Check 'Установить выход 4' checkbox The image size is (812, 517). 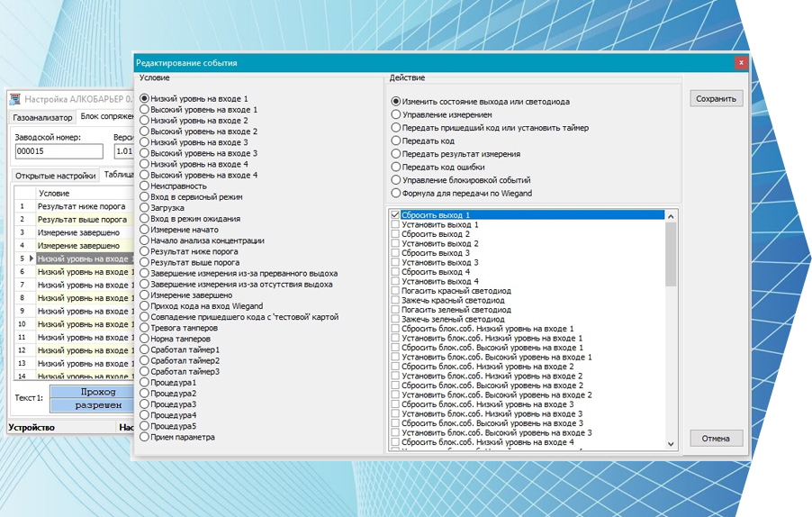point(395,281)
